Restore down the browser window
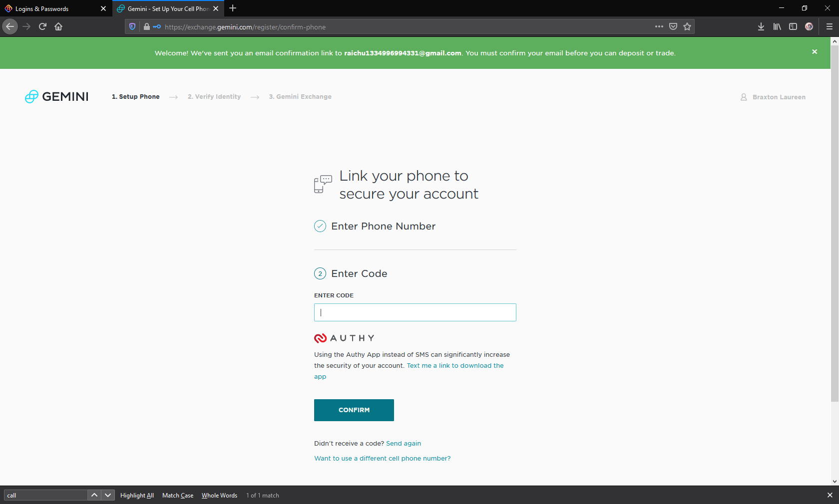This screenshot has width=839, height=504. point(805,8)
